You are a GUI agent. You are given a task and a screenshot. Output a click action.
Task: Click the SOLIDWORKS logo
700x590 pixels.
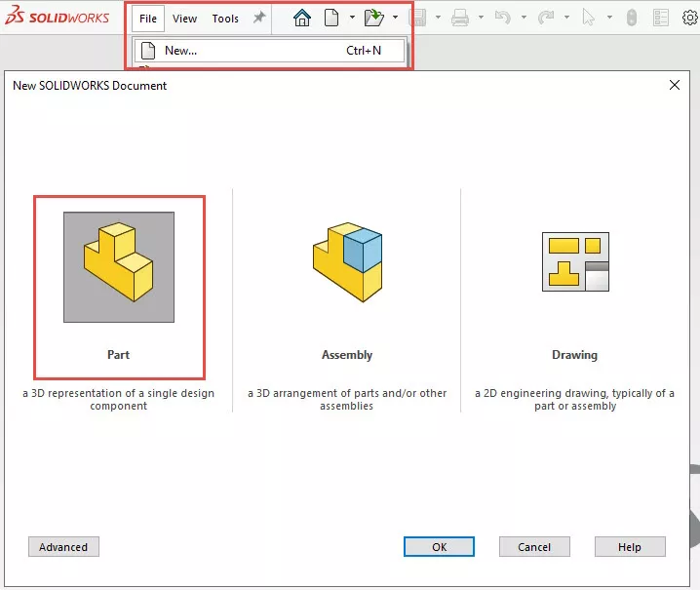pos(57,16)
